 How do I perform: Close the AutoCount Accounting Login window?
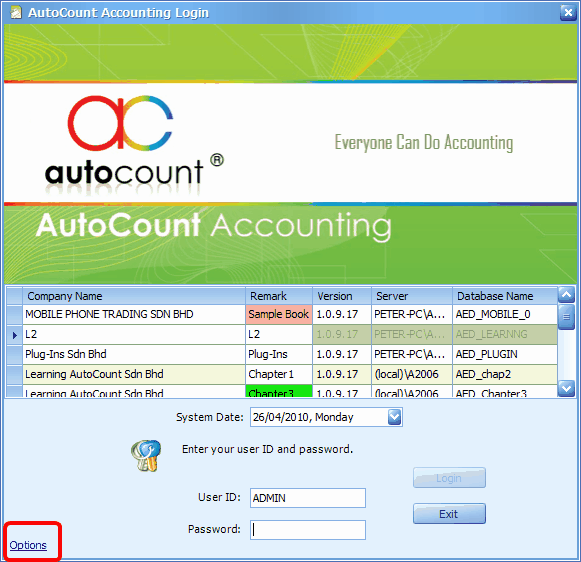click(x=568, y=13)
